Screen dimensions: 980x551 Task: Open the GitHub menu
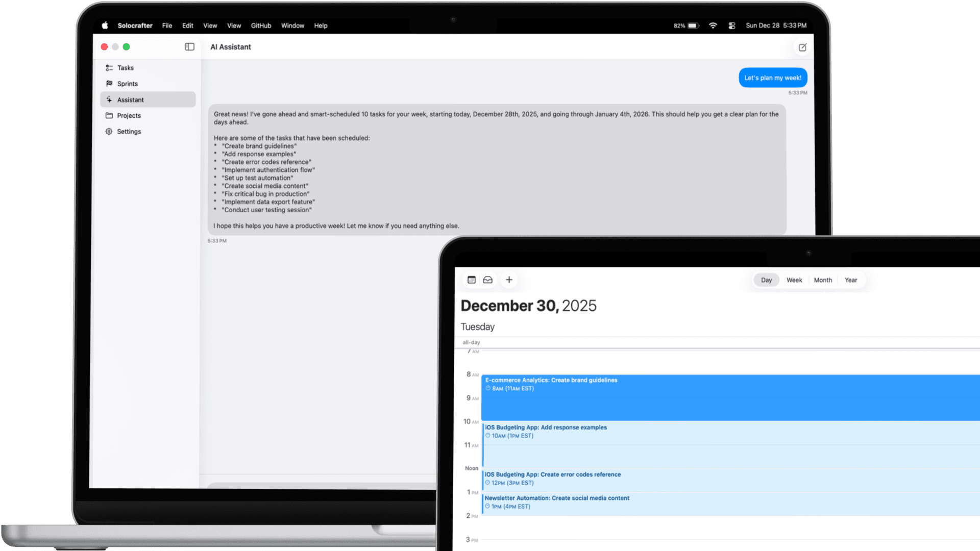pyautogui.click(x=261, y=26)
